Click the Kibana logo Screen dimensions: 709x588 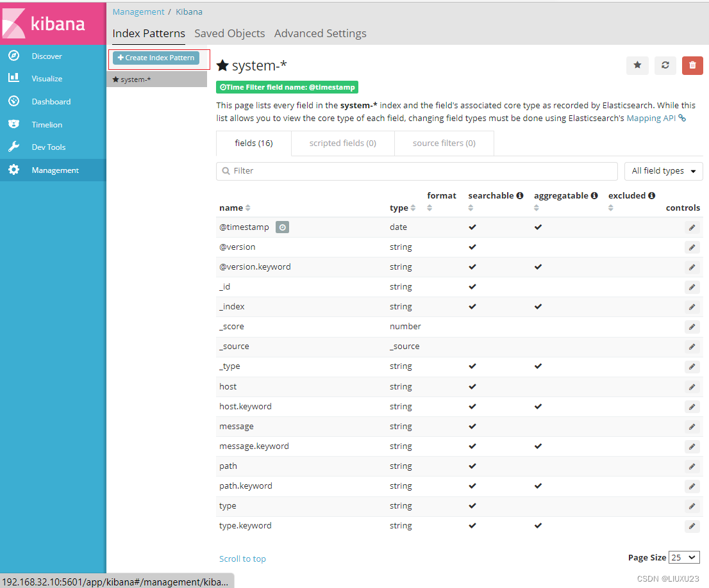[x=53, y=24]
